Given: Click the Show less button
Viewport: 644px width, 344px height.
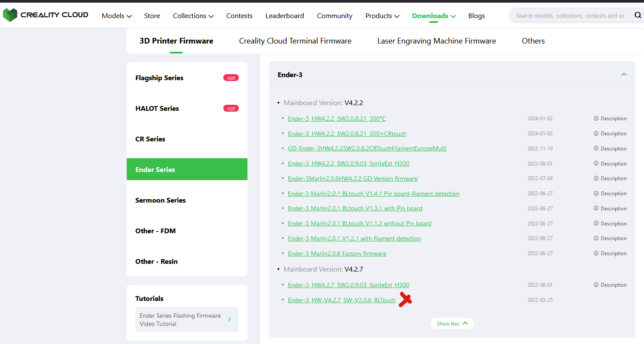Looking at the screenshot, I should tap(452, 323).
